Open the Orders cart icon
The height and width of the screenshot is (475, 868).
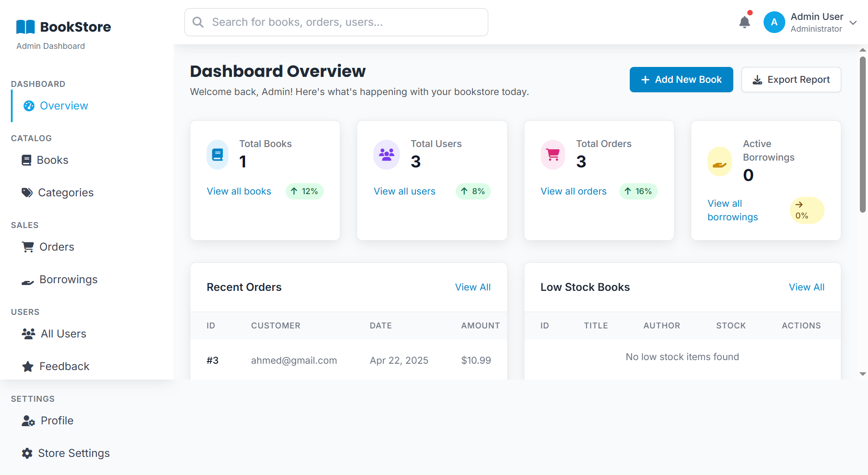coord(27,247)
